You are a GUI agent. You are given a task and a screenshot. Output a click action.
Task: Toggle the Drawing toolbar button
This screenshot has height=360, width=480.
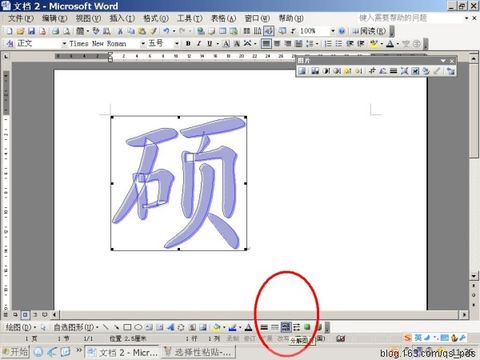coord(269,31)
